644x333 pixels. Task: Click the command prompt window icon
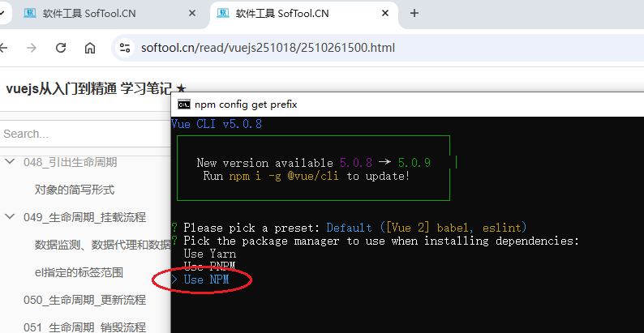point(184,105)
